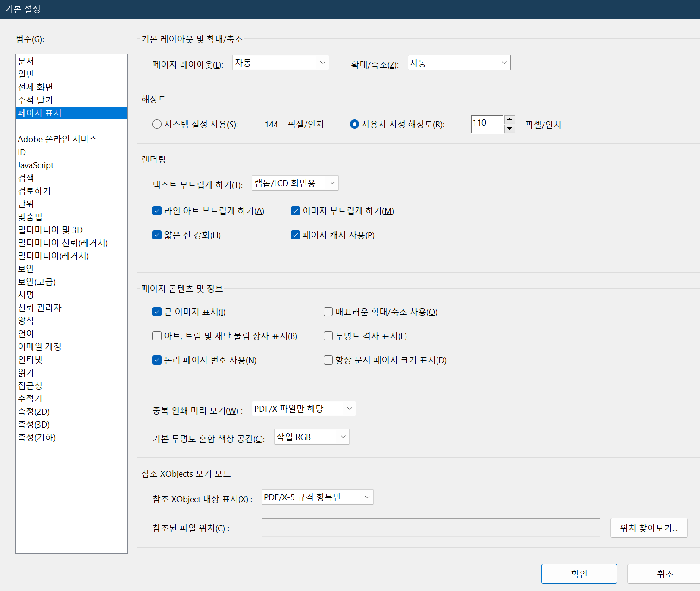The image size is (700, 591).
Task: Enable 매끄러운 확대/축소 사용 checkbox
Action: (328, 312)
